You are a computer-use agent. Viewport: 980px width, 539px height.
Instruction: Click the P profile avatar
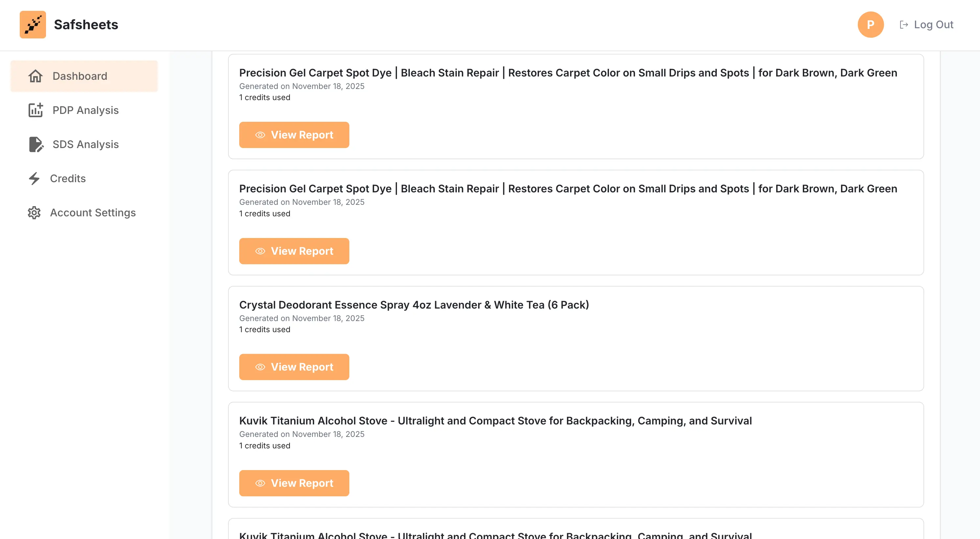[x=871, y=24]
